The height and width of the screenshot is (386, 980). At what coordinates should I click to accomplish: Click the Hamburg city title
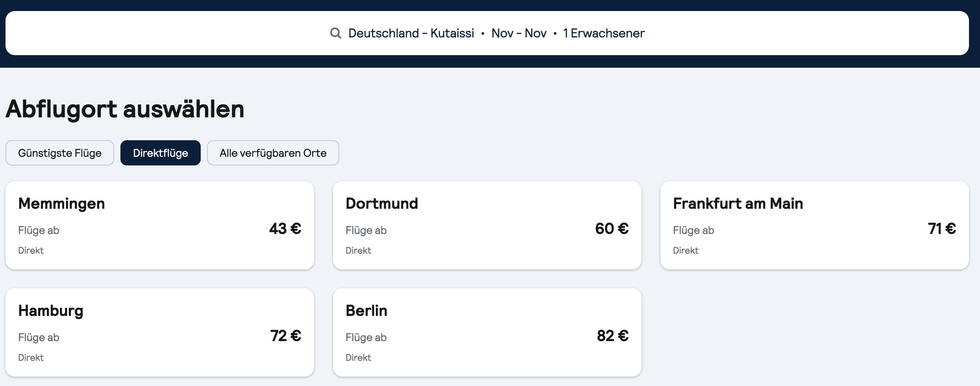(51, 311)
